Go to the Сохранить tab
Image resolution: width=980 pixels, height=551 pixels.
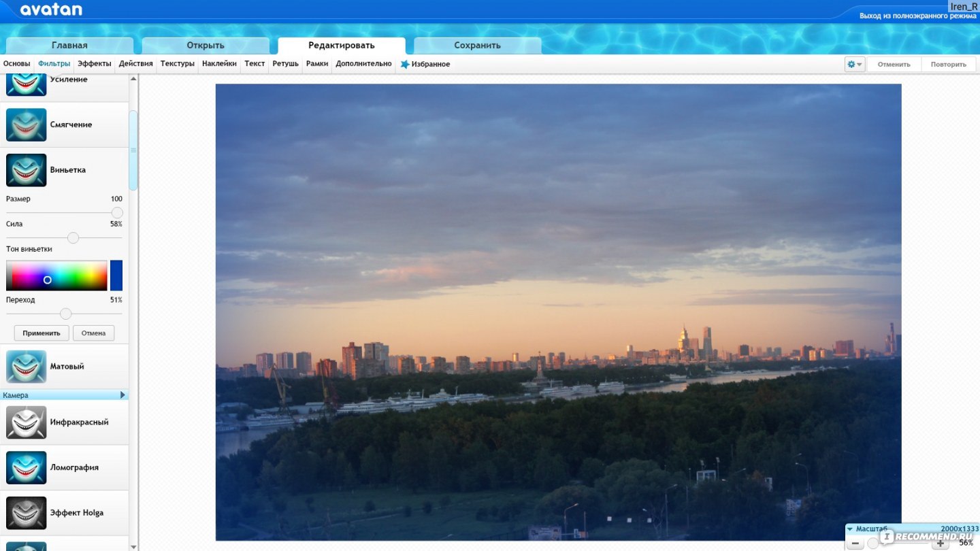(x=478, y=46)
